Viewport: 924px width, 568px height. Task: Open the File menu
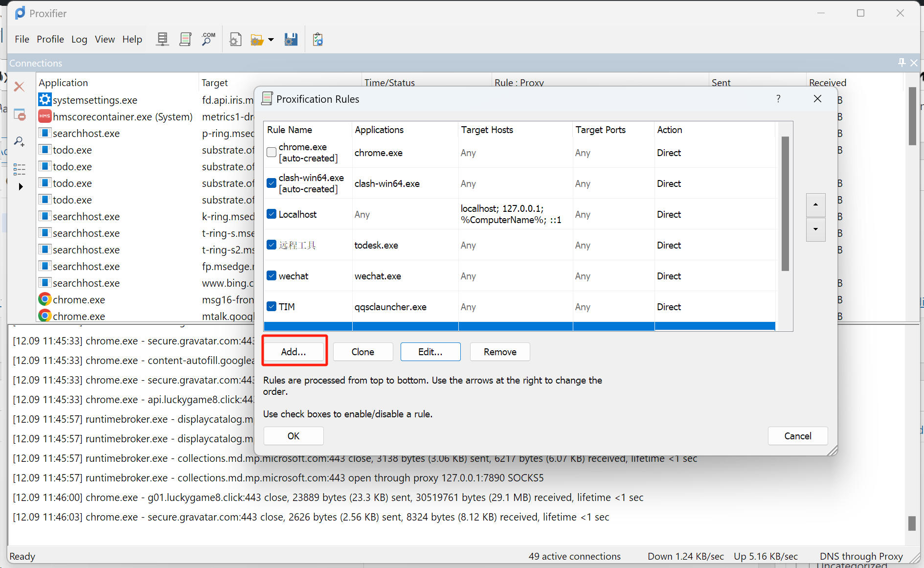tap(22, 39)
